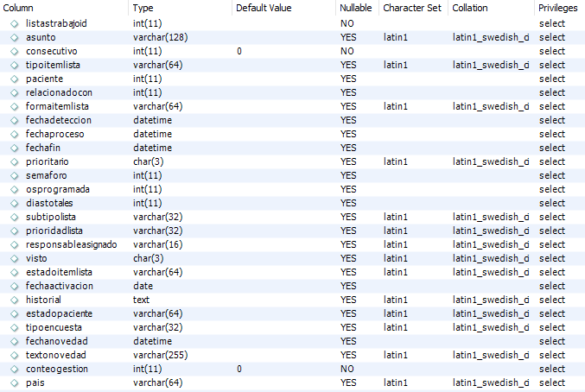Screen dimensions: 585x392
Task: Click the diamond icon next to asunto
Action: coord(14,38)
